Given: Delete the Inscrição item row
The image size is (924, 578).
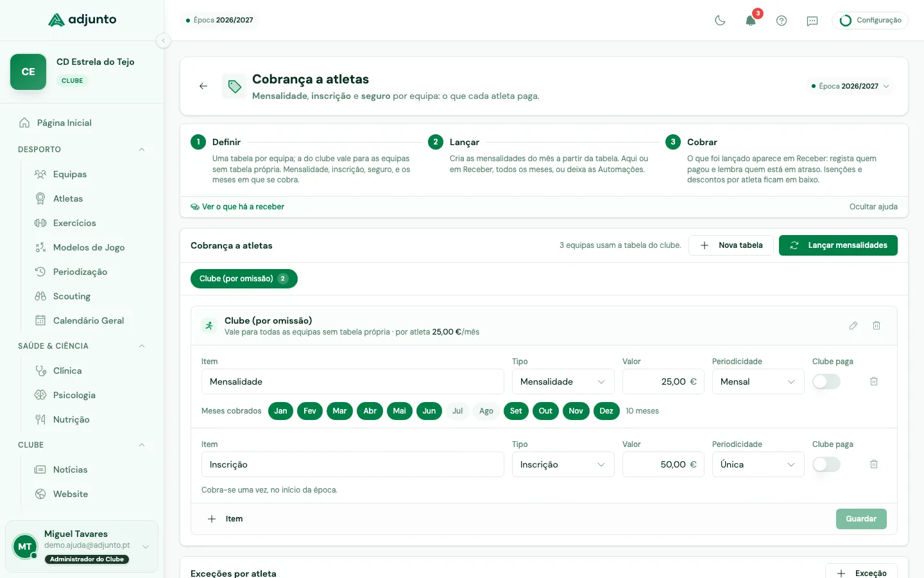Looking at the screenshot, I should [x=874, y=464].
